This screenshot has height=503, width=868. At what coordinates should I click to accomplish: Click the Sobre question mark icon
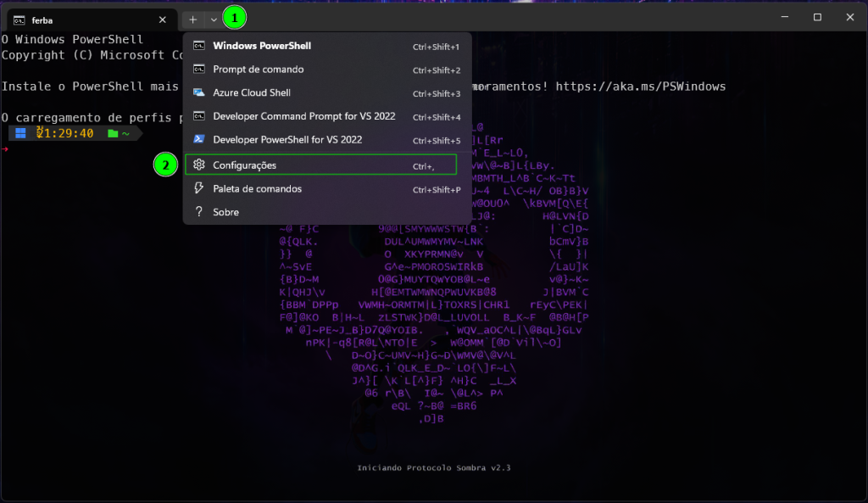point(199,212)
